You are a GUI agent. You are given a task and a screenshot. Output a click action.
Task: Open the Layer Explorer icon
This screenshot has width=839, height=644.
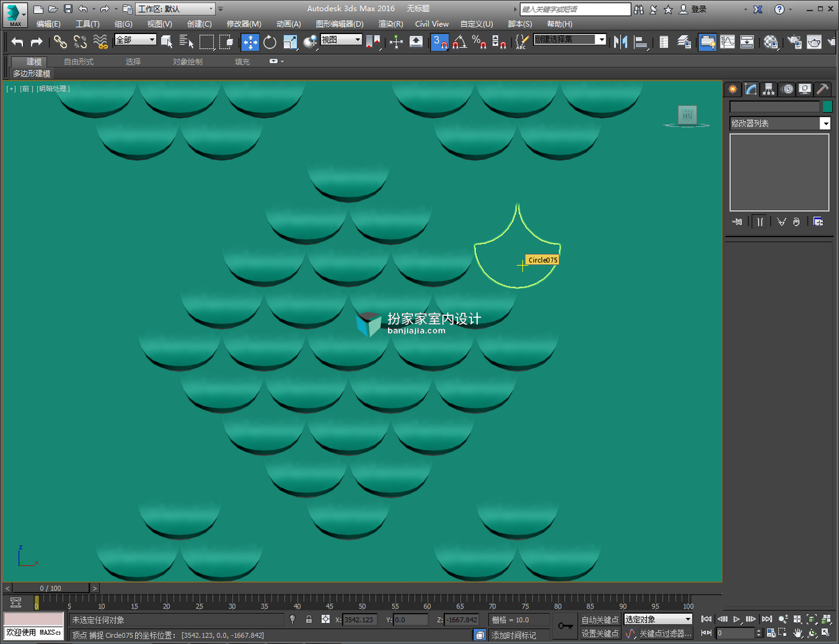684,42
